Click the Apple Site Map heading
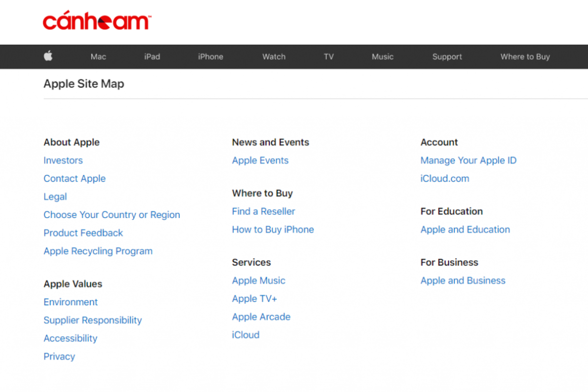 coord(84,84)
